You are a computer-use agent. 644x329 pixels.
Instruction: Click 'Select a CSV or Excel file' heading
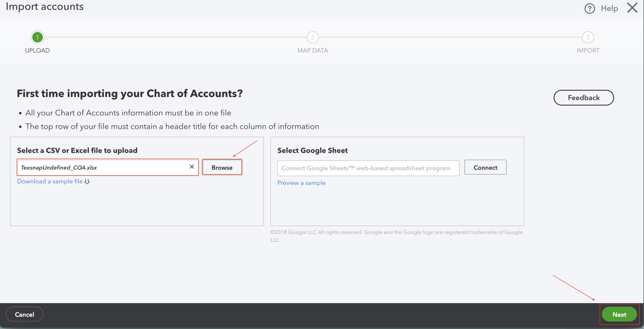click(78, 150)
